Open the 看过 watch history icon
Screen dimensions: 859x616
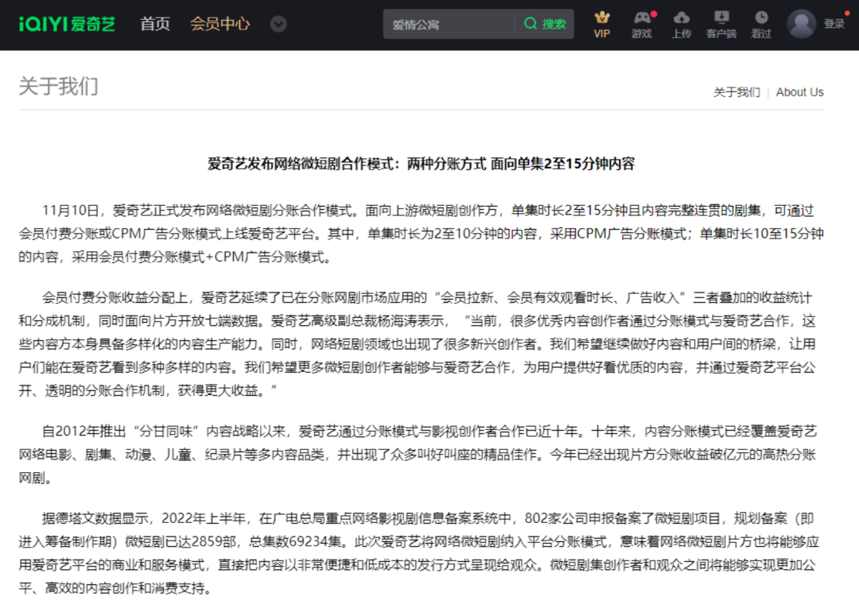coord(761,25)
